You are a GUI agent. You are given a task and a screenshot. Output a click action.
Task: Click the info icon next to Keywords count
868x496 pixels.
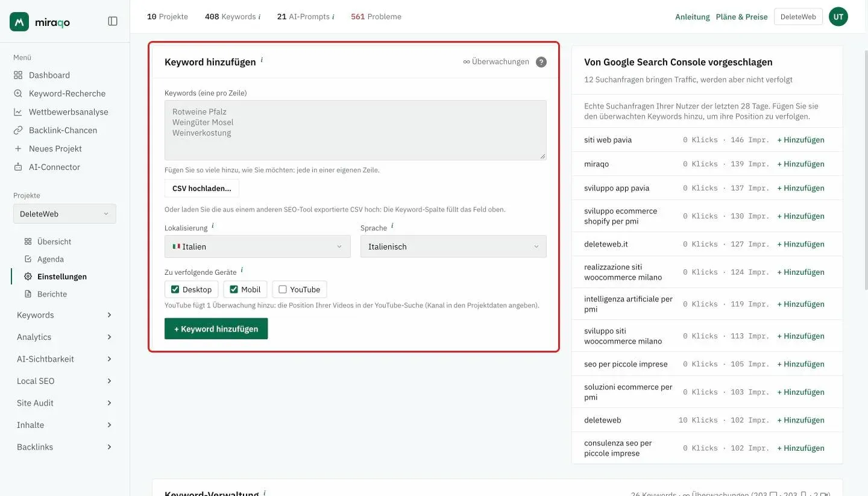coord(260,17)
